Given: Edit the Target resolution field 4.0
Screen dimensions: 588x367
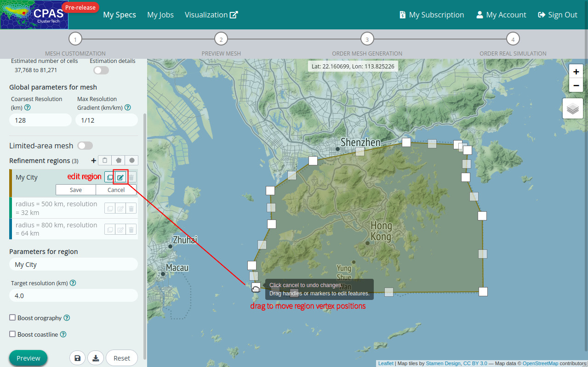Looking at the screenshot, I should (x=74, y=295).
